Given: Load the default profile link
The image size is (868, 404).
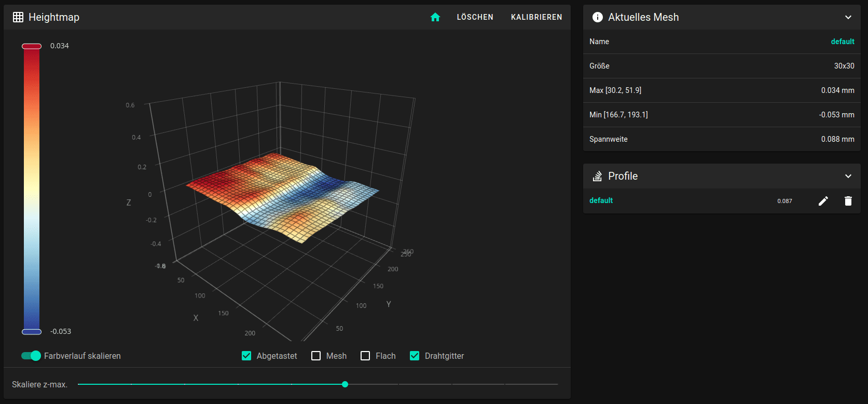Looking at the screenshot, I should point(601,200).
